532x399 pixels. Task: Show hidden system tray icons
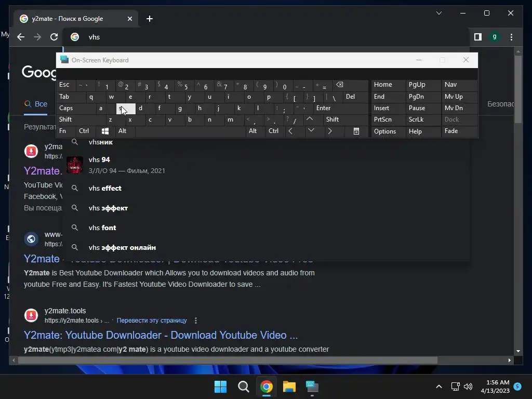[x=438, y=387]
